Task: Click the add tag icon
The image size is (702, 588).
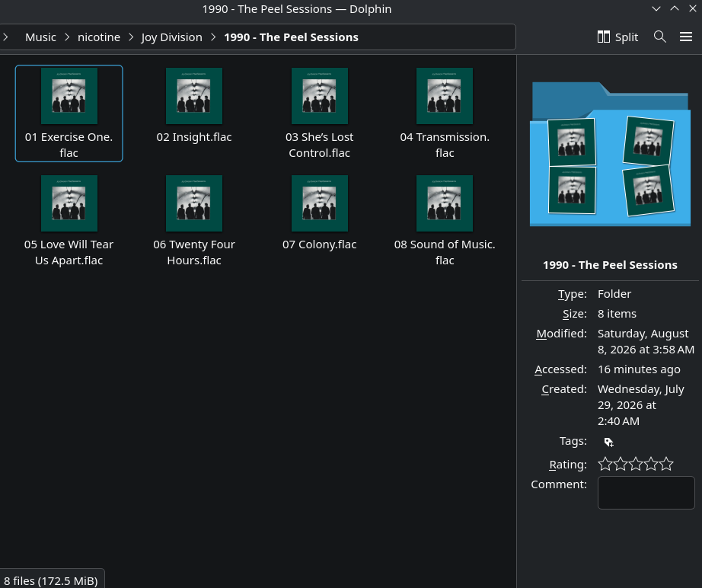Action: 609,442
